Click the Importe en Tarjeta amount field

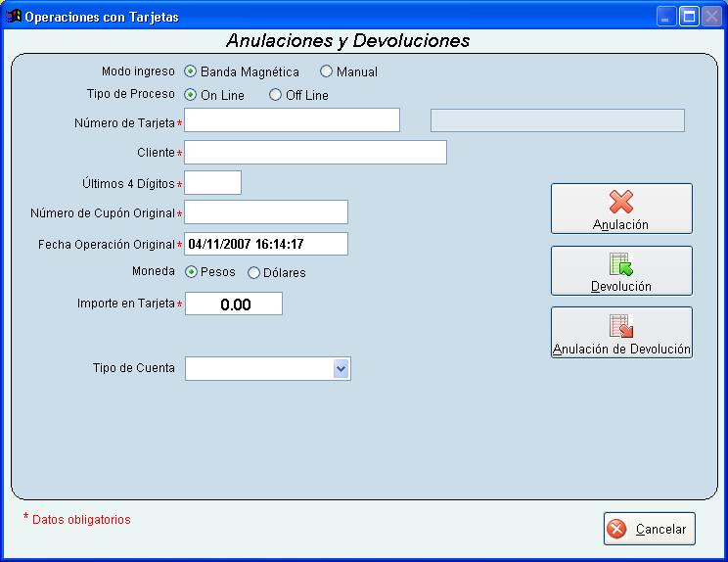(x=234, y=304)
